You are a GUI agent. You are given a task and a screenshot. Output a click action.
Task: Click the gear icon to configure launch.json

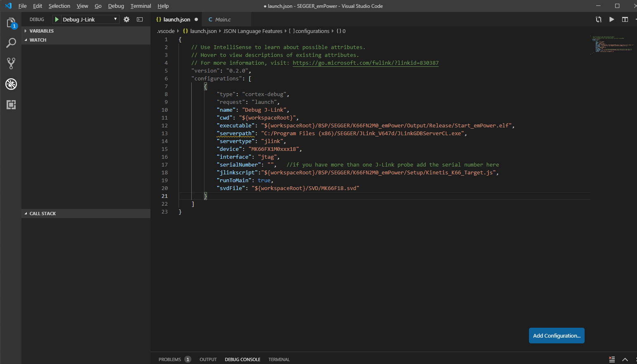[x=127, y=19]
